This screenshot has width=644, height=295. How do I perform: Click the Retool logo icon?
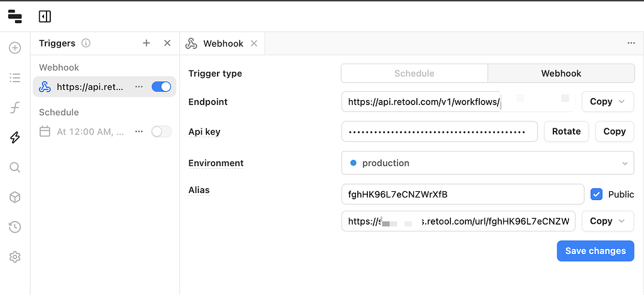point(15,16)
